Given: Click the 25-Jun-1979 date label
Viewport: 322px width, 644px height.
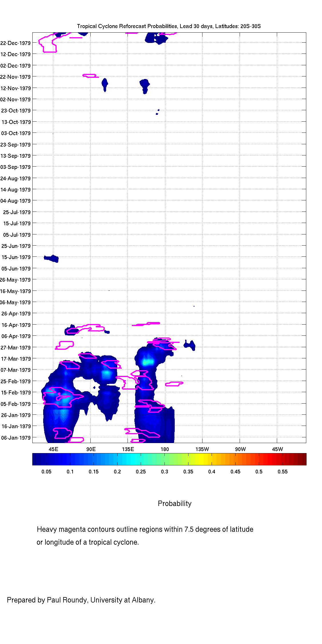Looking at the screenshot, I should [16, 246].
